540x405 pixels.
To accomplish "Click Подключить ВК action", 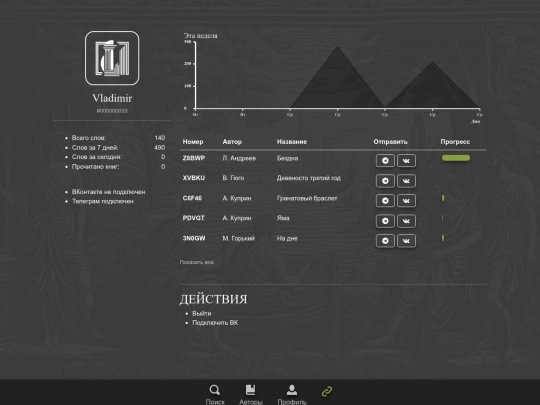I will pyautogui.click(x=215, y=323).
